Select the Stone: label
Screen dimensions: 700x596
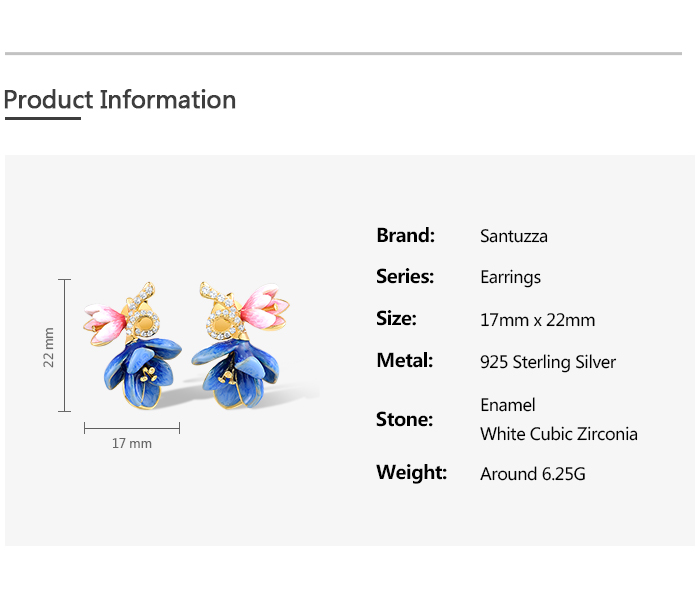pos(404,419)
